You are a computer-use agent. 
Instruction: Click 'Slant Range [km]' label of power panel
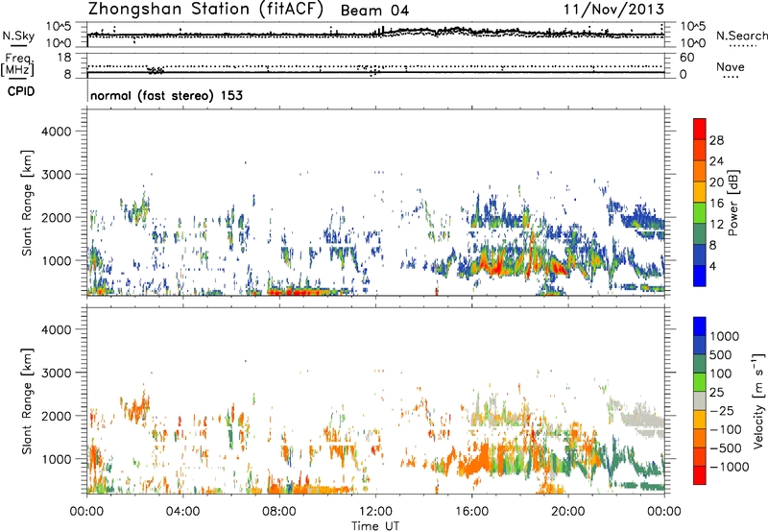point(28,203)
